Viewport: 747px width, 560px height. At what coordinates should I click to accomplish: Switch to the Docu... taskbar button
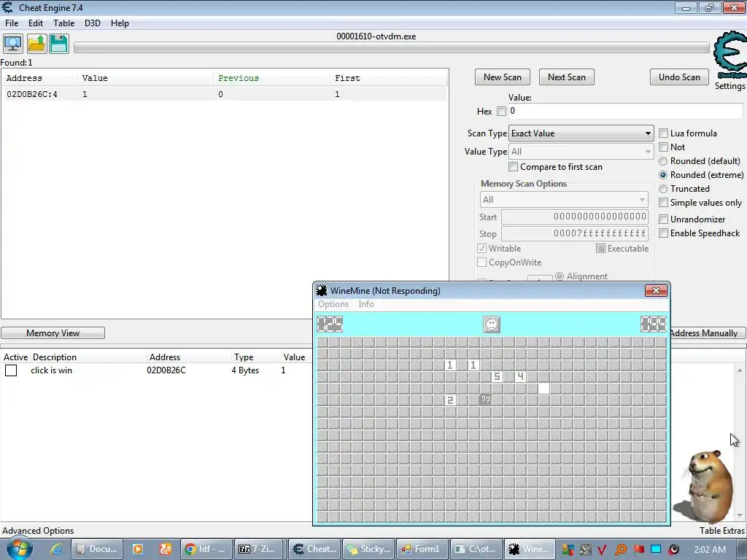(97, 549)
